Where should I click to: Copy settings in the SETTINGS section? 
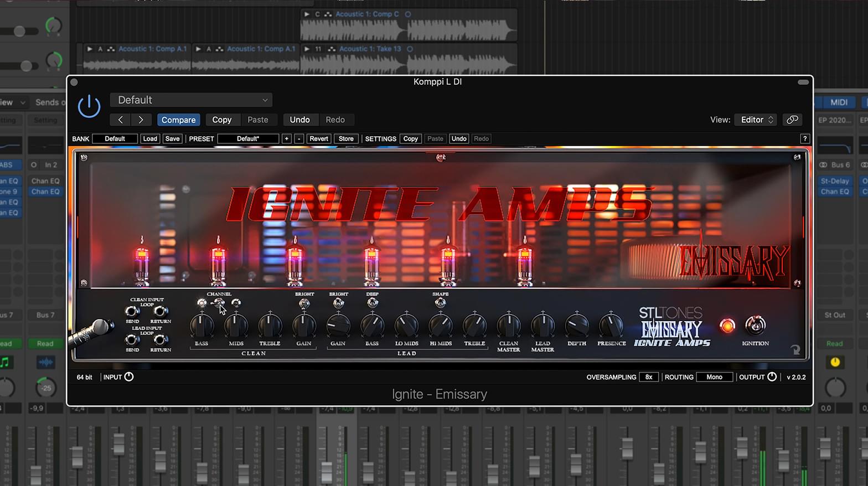[x=411, y=138]
